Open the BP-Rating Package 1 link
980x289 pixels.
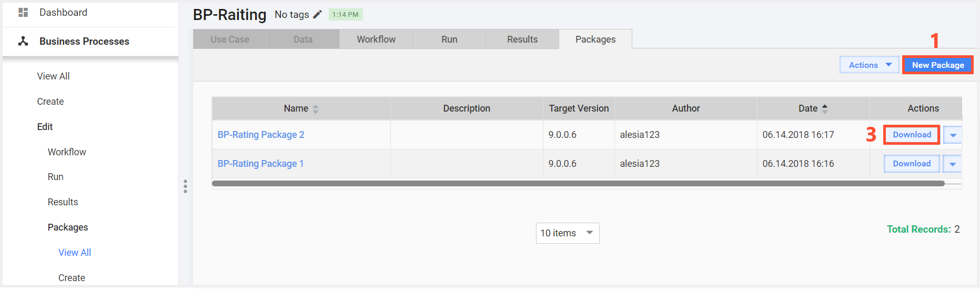(260, 164)
